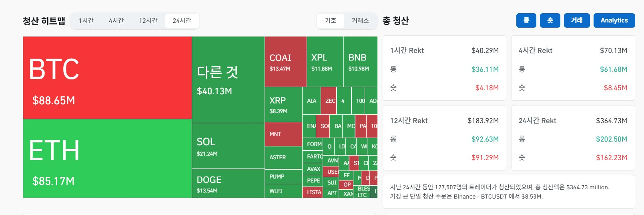Open the DOGE heatmap tile
This screenshot has height=215, width=644.
[x=228, y=184]
